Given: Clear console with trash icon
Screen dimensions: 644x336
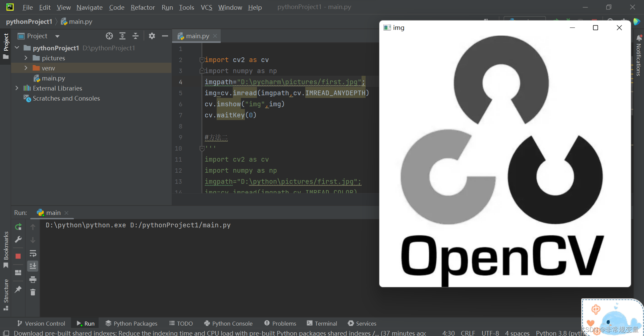Looking at the screenshot, I should 33,292.
